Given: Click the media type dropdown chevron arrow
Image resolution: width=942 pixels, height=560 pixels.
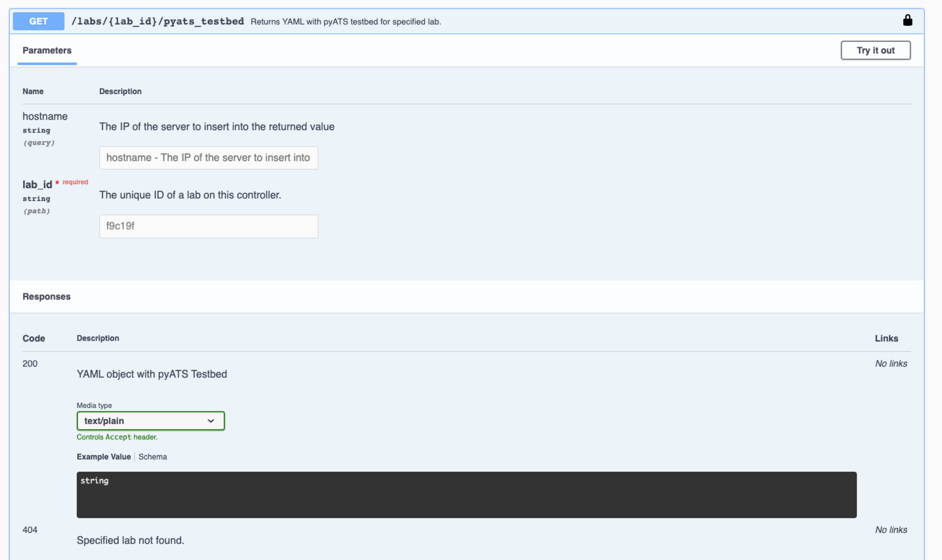Looking at the screenshot, I should coord(211,421).
